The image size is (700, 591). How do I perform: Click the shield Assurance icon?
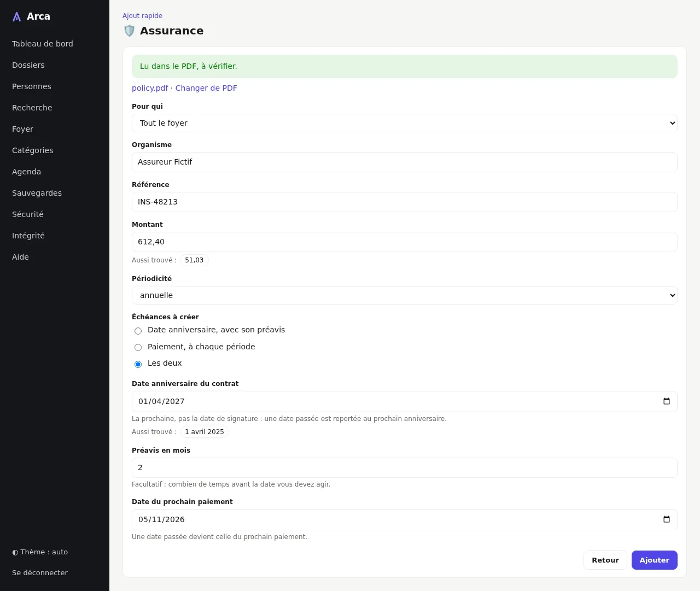click(x=129, y=31)
